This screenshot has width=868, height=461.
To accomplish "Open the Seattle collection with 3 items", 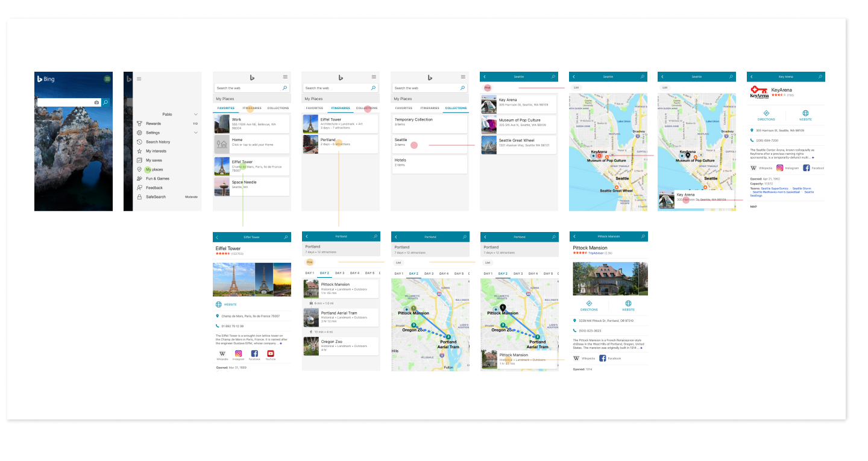I will pos(430,143).
